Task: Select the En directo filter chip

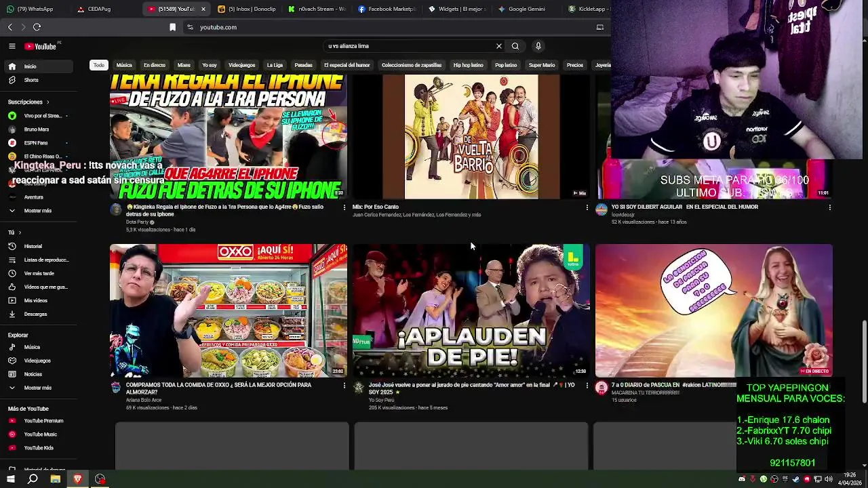Action: tap(155, 65)
